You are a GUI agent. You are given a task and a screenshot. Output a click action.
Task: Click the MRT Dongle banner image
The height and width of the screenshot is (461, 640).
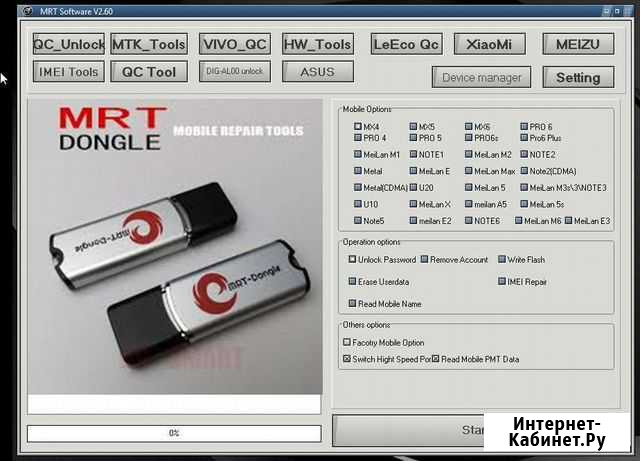click(175, 247)
